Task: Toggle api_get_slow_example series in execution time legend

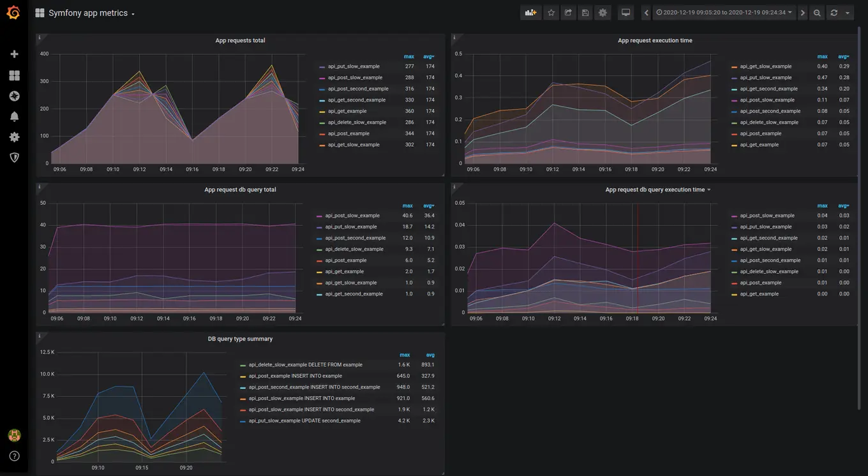Action: coord(766,66)
